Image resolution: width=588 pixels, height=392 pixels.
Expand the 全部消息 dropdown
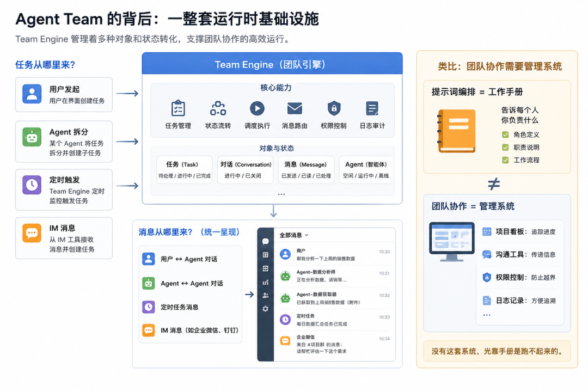coord(294,235)
